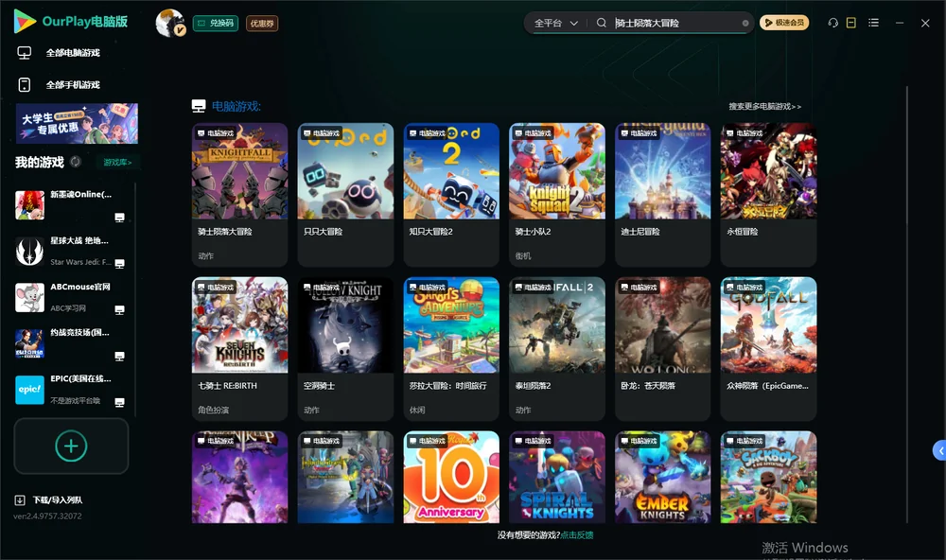The height and width of the screenshot is (560, 946).
Task: Open the user avatar profile
Action: [x=170, y=23]
